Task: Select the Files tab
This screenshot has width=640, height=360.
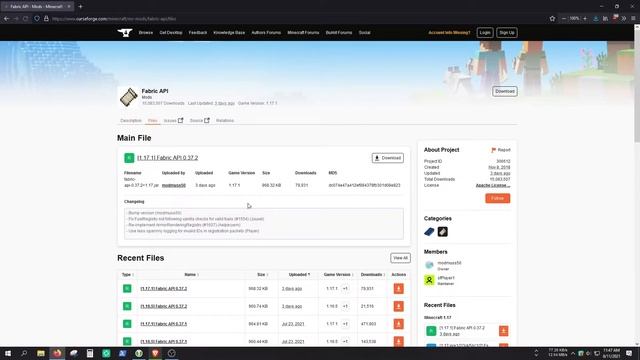Action: click(153, 121)
